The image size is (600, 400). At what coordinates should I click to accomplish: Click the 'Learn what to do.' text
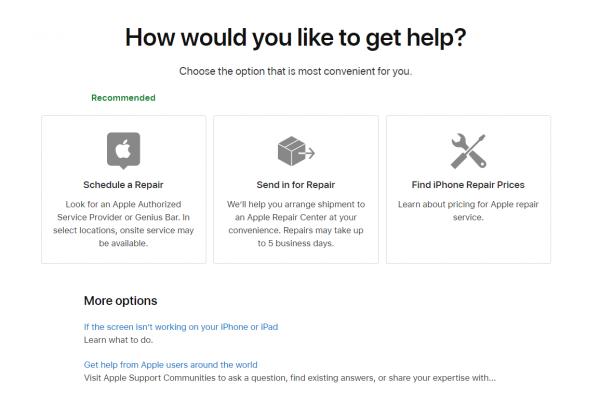coord(118,340)
